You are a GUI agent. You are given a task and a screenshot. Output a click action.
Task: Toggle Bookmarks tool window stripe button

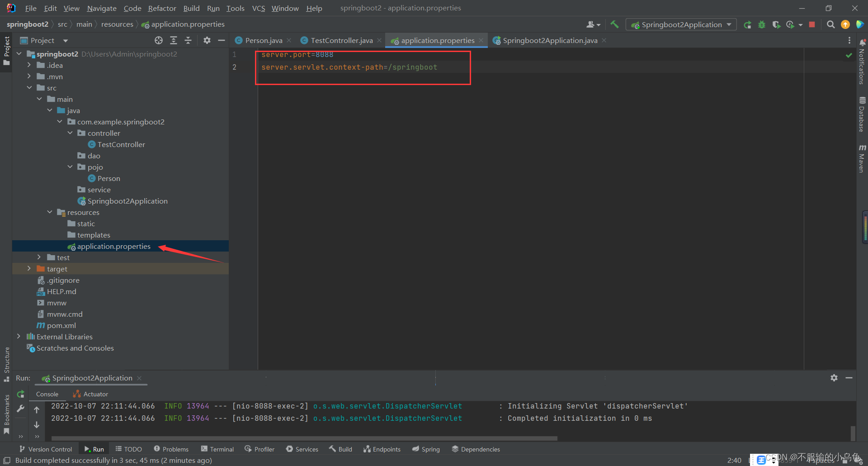tap(6, 414)
